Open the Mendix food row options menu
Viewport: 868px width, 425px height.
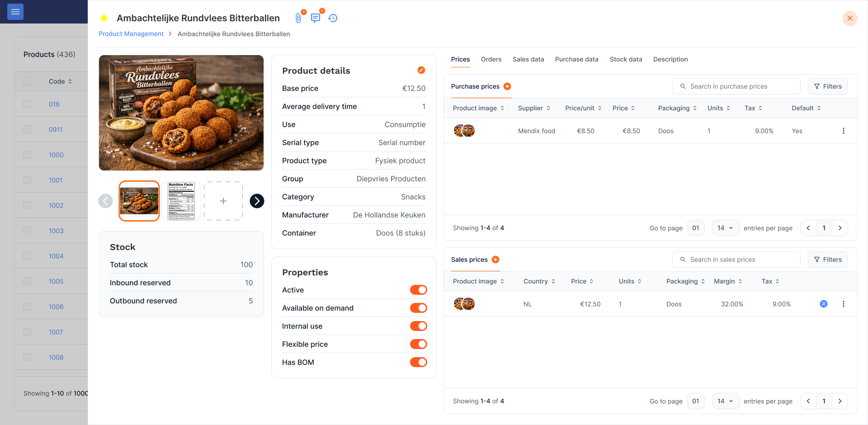click(843, 131)
